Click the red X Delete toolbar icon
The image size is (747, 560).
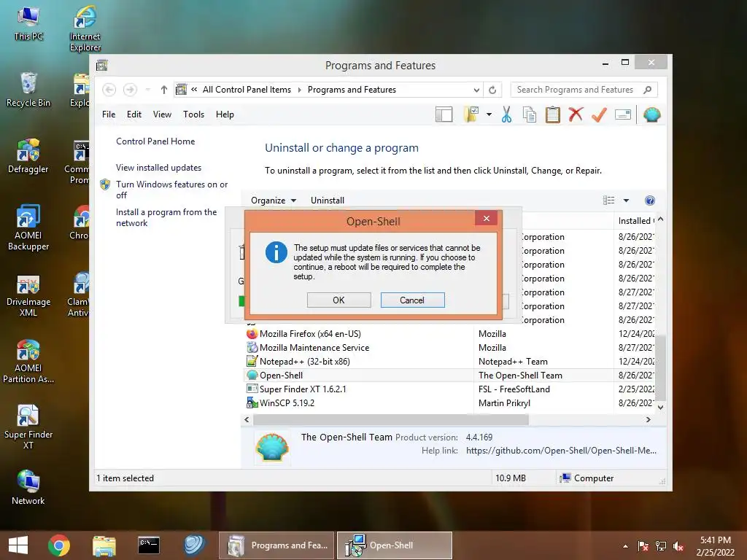point(576,114)
